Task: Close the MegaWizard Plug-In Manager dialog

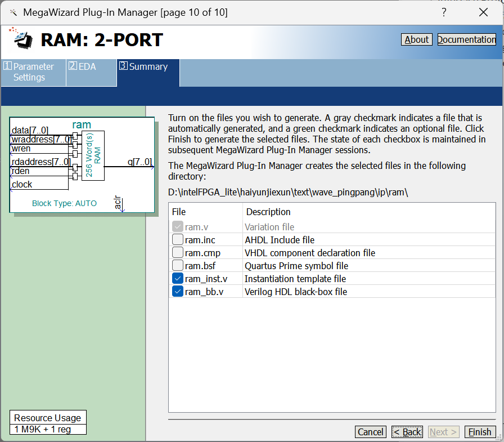Action: tap(483, 12)
